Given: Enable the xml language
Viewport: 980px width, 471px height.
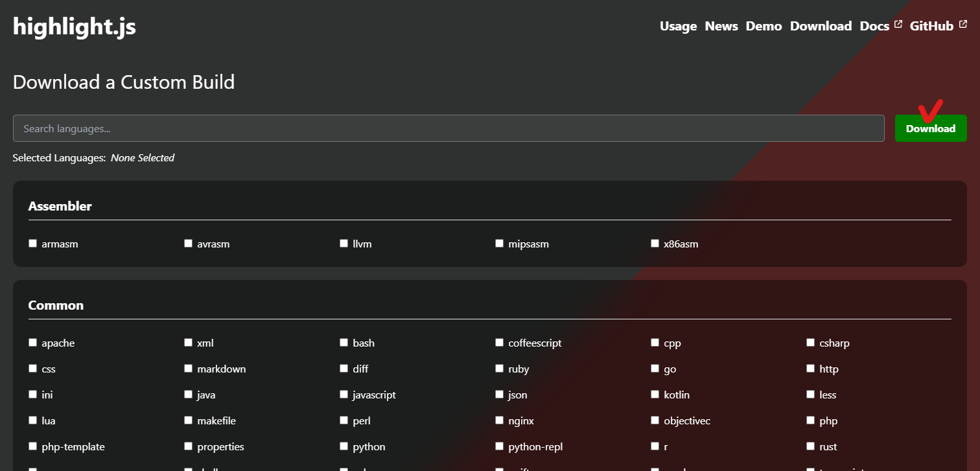Looking at the screenshot, I should pyautogui.click(x=188, y=343).
